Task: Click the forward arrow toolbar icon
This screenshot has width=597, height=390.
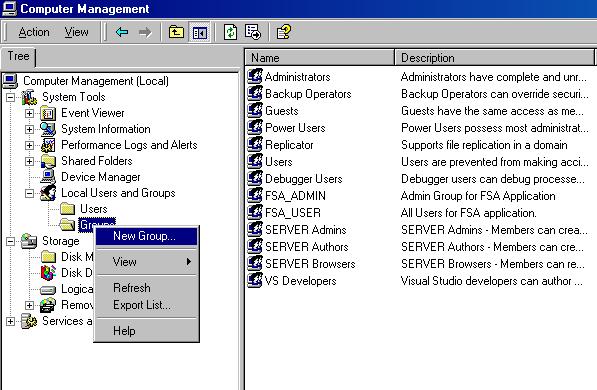Action: 145,32
